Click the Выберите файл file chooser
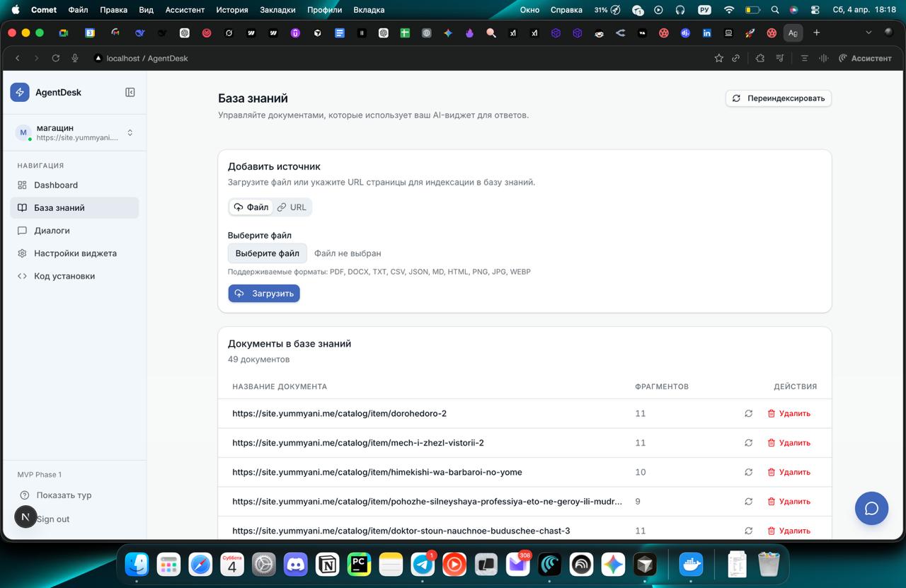The image size is (906, 588). [x=268, y=253]
